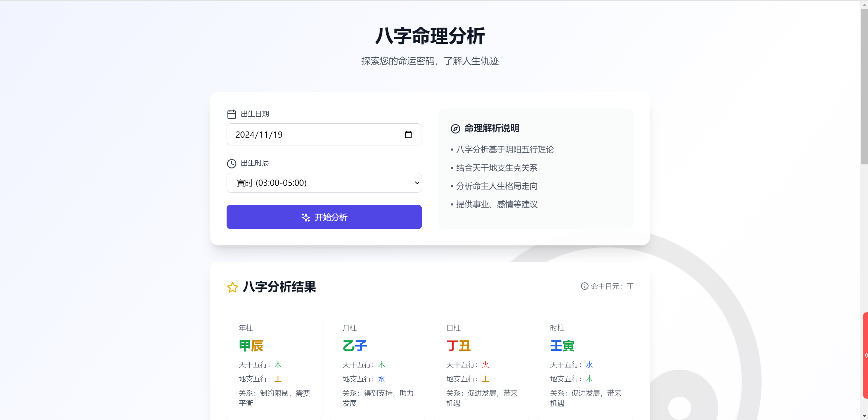The image size is (868, 420).
Task: Click the text 分析命主人生格局走向
Action: (x=497, y=186)
